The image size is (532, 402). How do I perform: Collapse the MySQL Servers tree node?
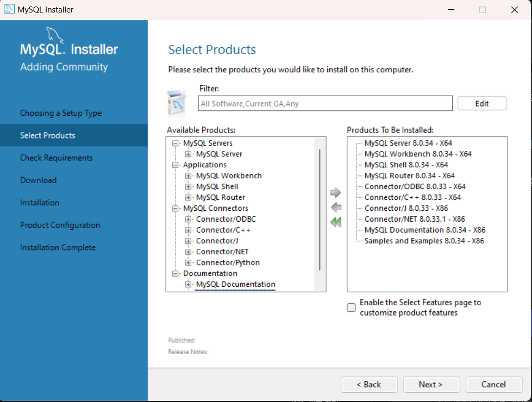pyautogui.click(x=175, y=143)
